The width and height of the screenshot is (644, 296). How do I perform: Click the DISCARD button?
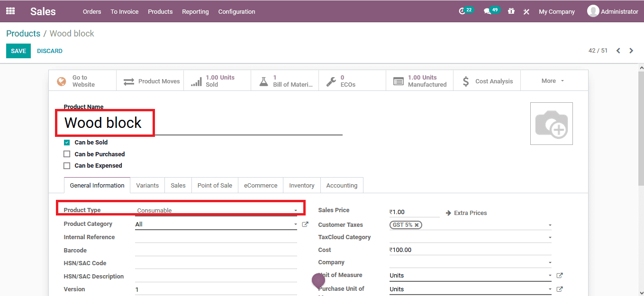[50, 51]
